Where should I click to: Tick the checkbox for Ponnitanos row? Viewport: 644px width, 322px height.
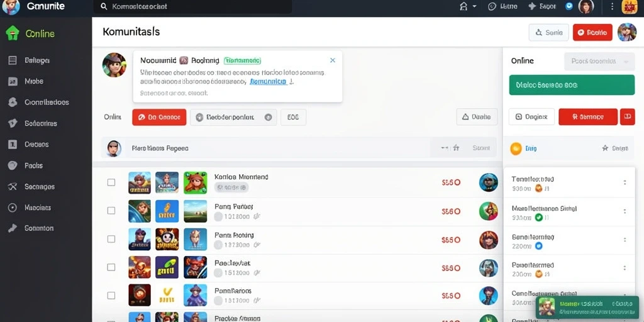pyautogui.click(x=111, y=296)
